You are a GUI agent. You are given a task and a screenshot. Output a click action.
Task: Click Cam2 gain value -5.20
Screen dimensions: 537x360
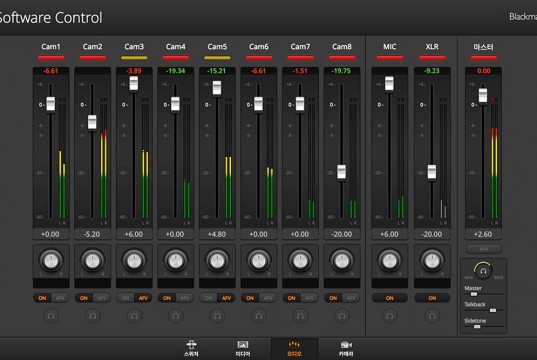pyautogui.click(x=92, y=234)
